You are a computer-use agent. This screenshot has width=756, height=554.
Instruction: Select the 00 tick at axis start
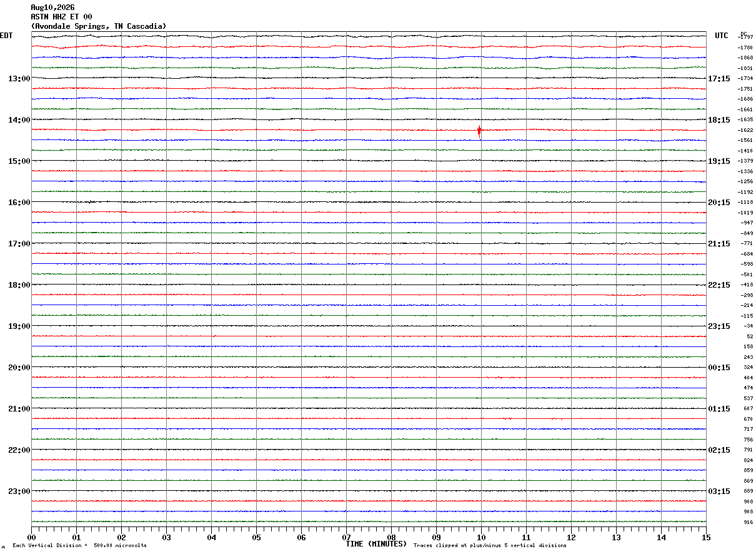(x=31, y=537)
